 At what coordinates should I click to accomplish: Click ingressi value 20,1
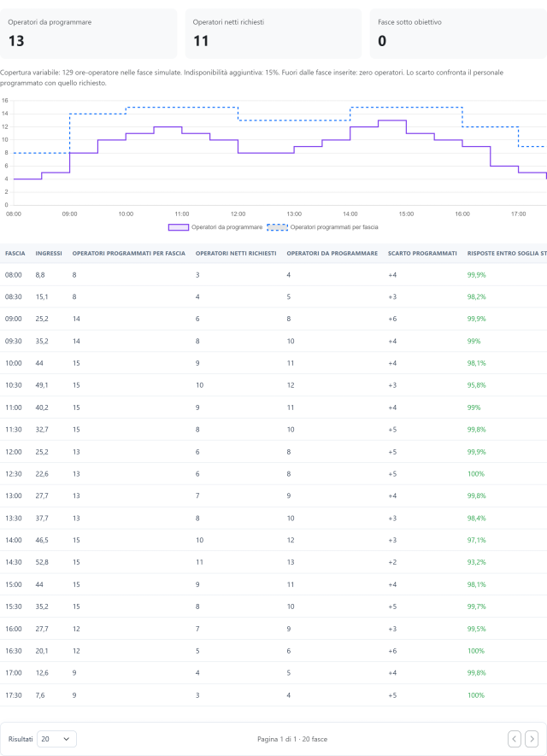tap(42, 651)
